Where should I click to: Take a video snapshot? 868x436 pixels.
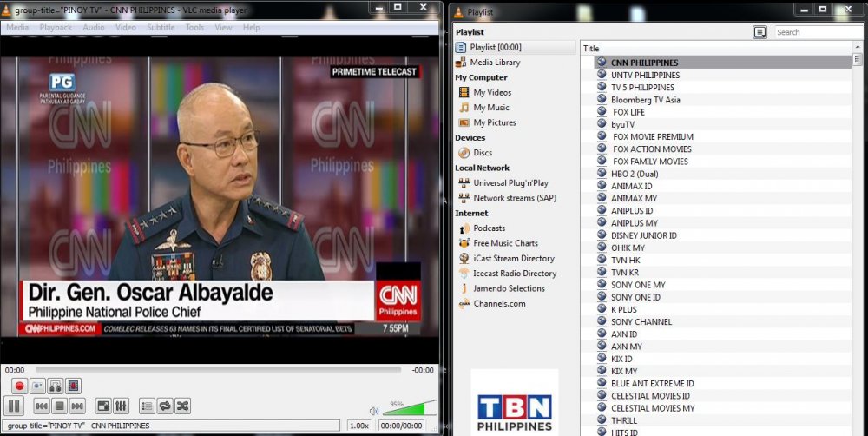click(x=37, y=386)
